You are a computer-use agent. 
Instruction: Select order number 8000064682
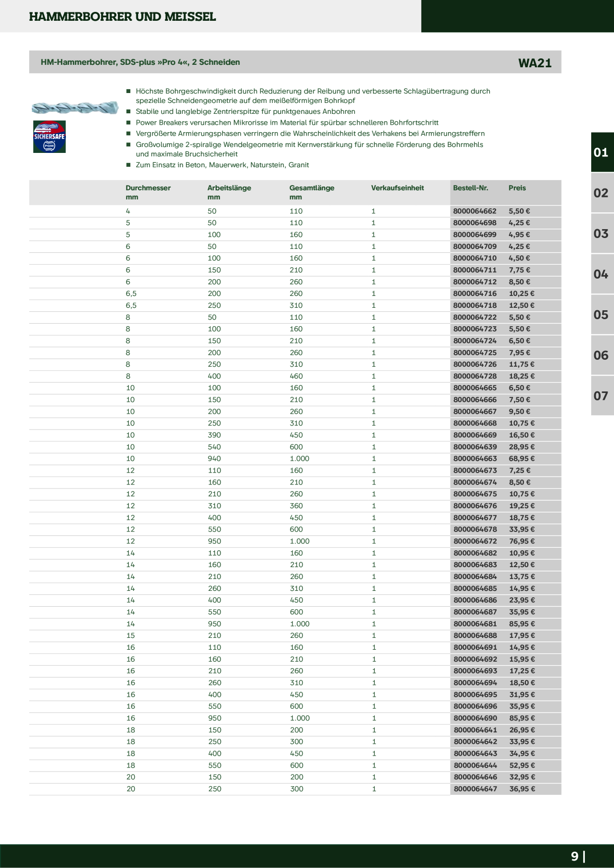coord(475,553)
